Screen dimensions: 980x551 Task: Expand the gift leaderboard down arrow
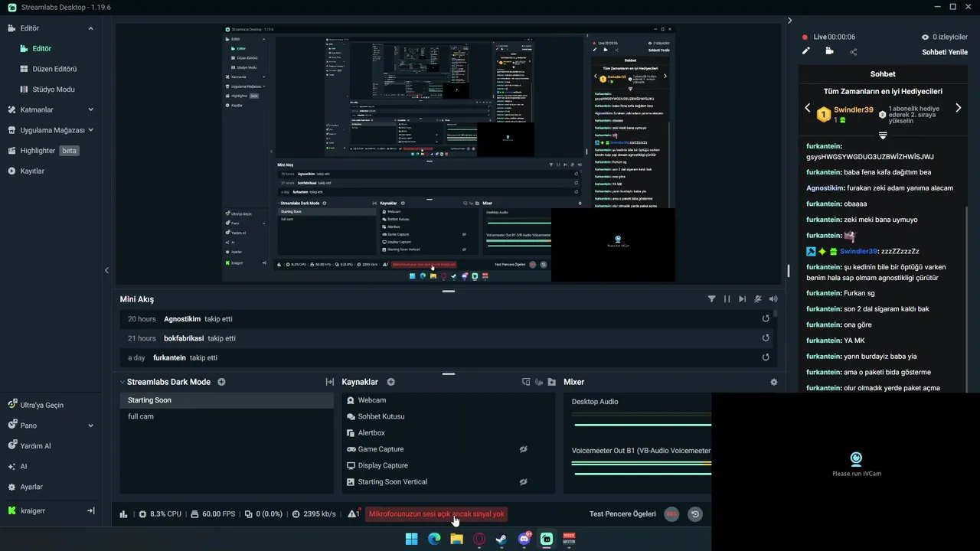pos(883,135)
